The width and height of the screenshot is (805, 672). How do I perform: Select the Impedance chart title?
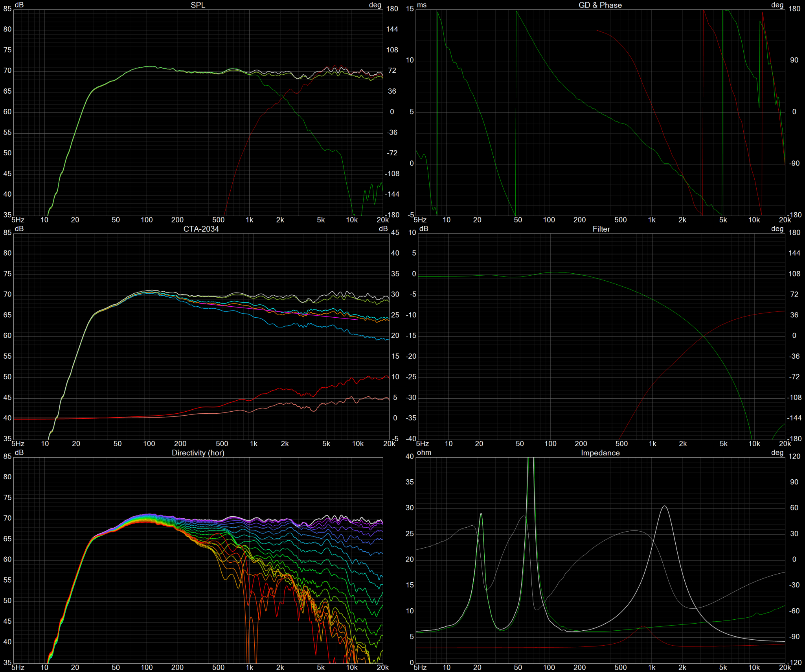[x=600, y=453]
